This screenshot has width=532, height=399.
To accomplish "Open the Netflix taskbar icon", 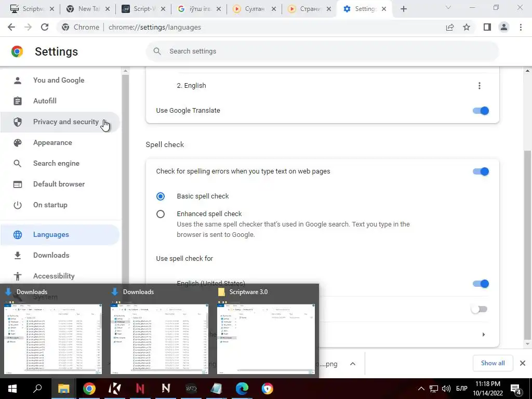I will (140, 389).
